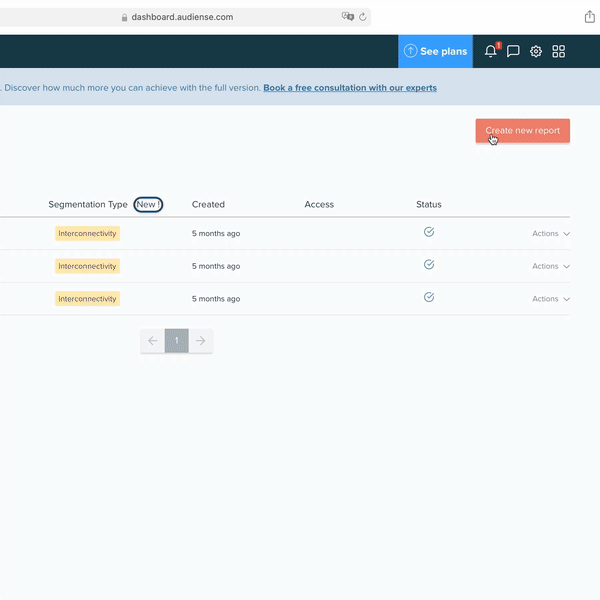Screen dimensions: 600x600
Task: Click the lock icon in the address bar
Action: [x=124, y=17]
